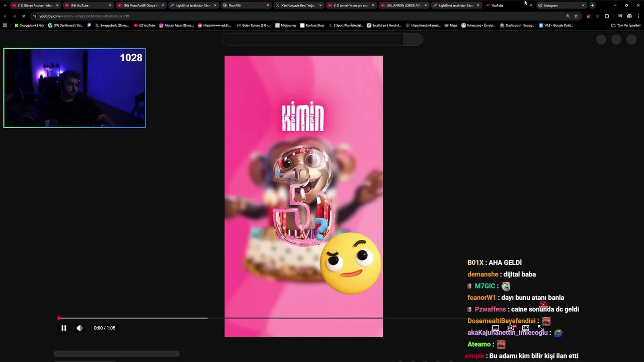This screenshot has width=644, height=362.
Task: Expand the Tüm Yer İşaretleri folder
Action: (625, 25)
